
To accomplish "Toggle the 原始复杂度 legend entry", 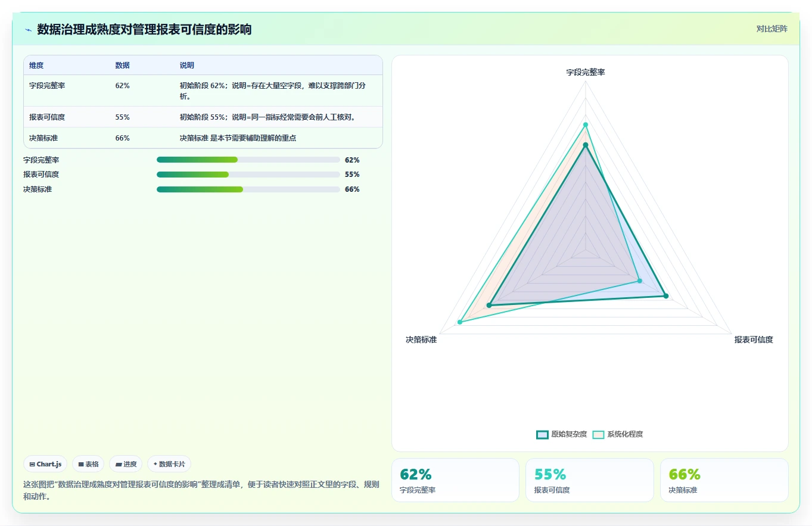I will click(561, 434).
